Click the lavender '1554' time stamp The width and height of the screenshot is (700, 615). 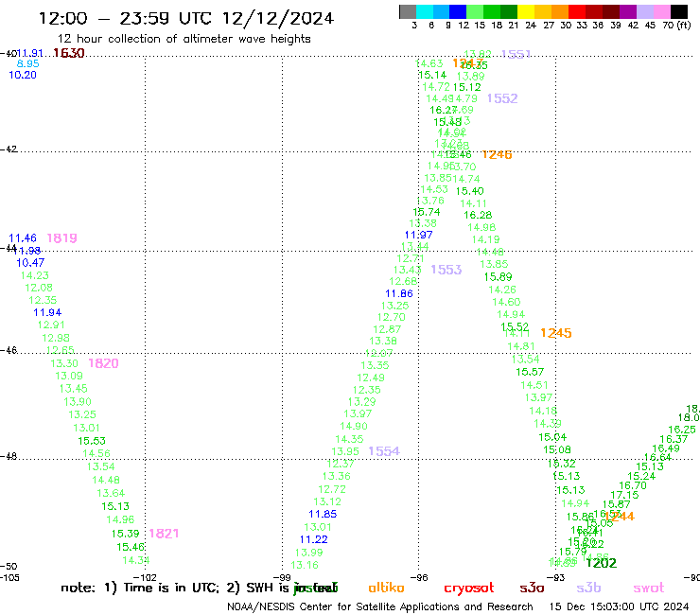point(384,451)
